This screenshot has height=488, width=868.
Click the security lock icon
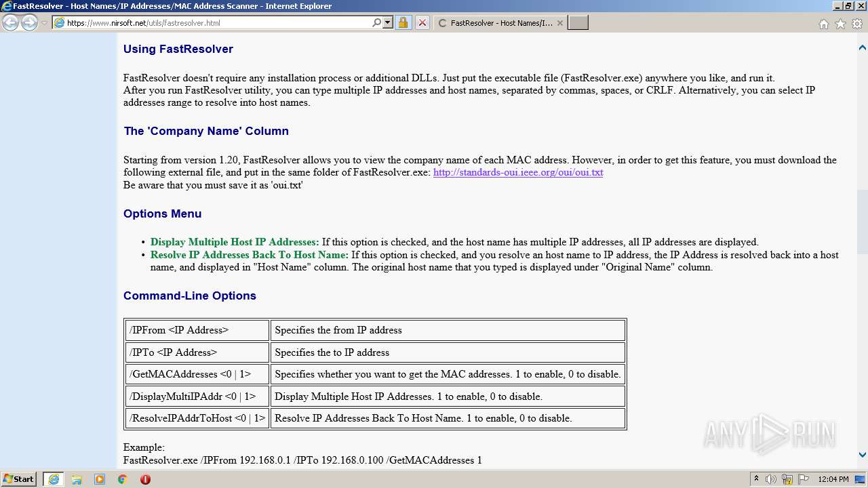403,22
